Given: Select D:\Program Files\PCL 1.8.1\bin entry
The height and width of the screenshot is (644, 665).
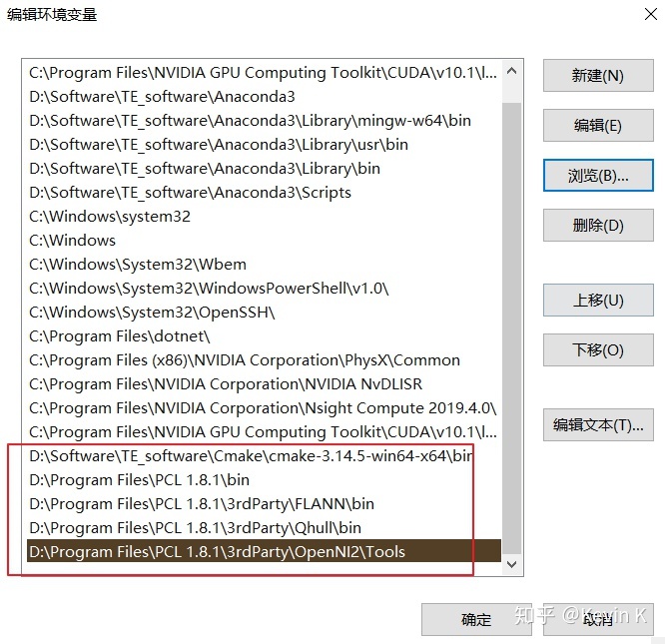Looking at the screenshot, I should (264, 480).
